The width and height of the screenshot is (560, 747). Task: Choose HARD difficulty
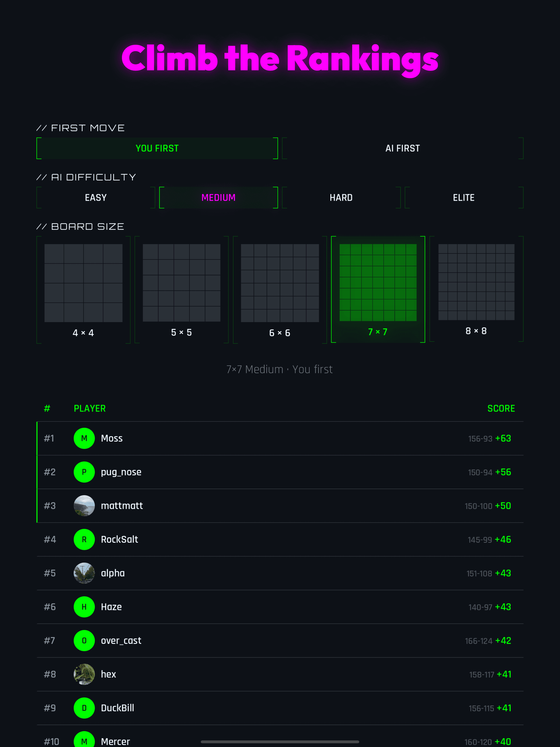coord(341,198)
